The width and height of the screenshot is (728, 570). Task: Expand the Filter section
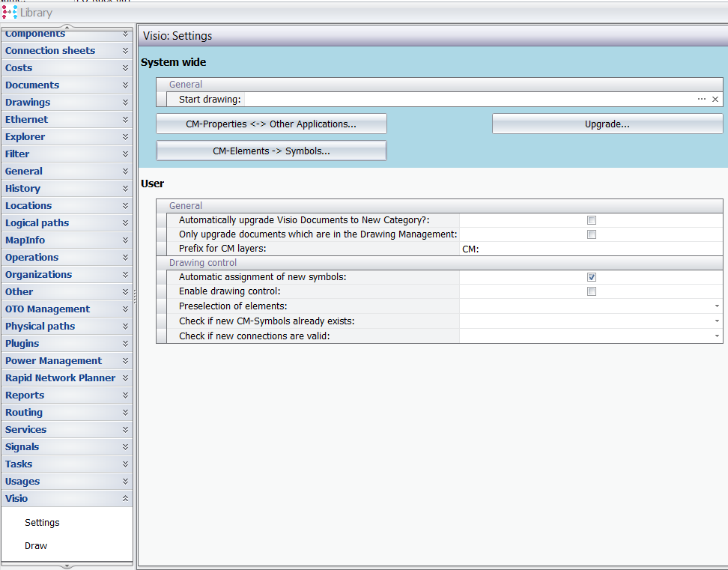point(67,154)
